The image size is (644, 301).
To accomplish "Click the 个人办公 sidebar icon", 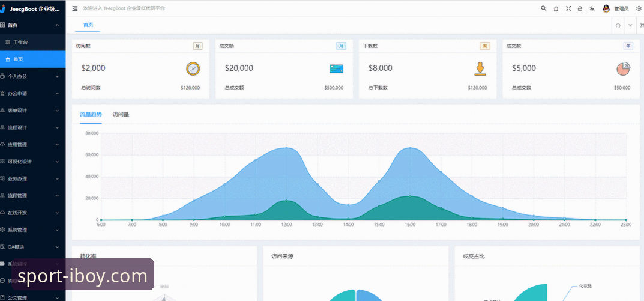I will click(2, 76).
